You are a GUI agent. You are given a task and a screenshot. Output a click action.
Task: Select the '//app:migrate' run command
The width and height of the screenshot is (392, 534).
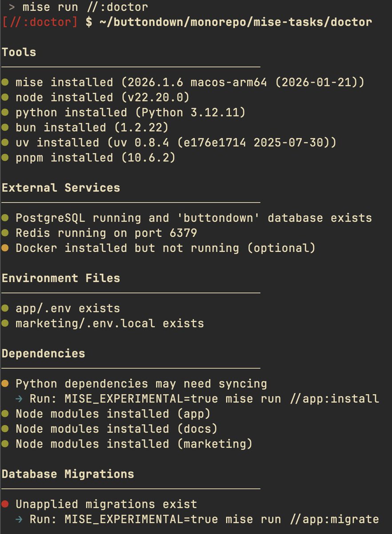click(204, 519)
